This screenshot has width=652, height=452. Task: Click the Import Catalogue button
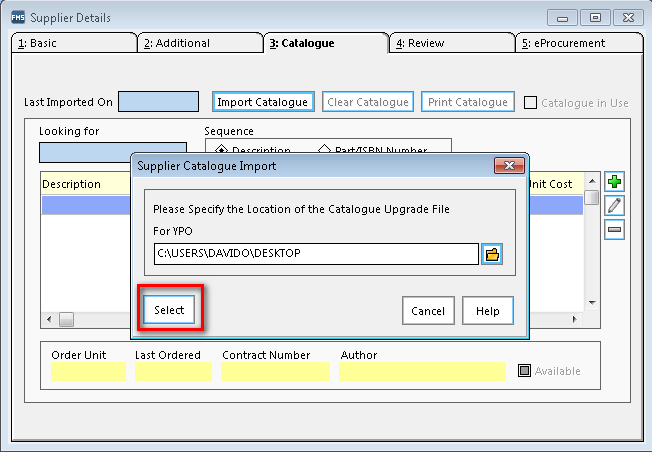click(263, 102)
